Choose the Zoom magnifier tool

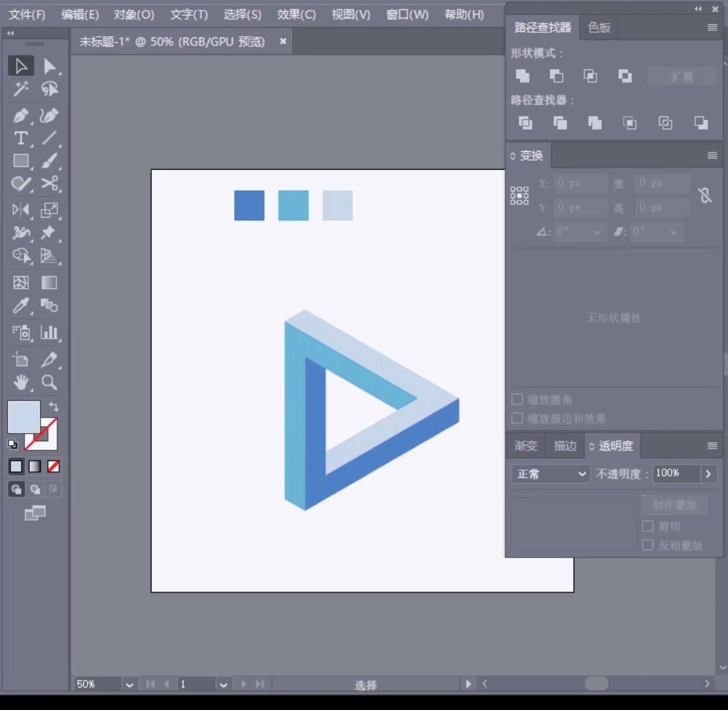[x=49, y=383]
